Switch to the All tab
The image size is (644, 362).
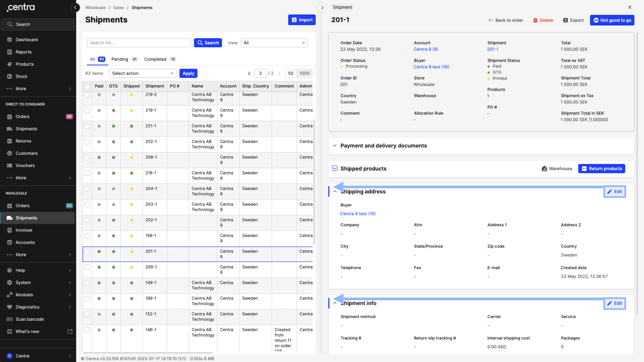97,59
